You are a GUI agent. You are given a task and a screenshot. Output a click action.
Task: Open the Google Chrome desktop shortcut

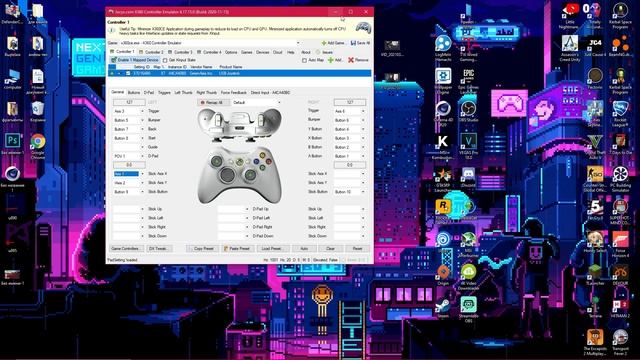pos(38,141)
